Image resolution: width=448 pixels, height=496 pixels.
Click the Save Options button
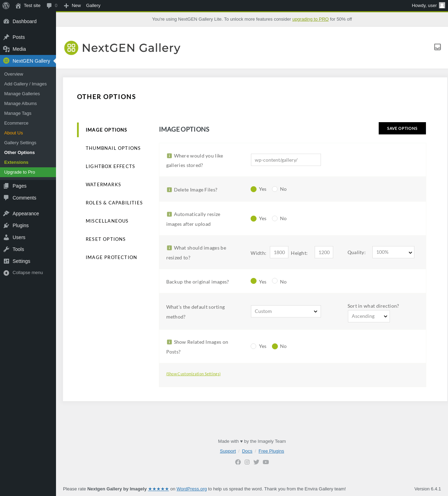(402, 128)
